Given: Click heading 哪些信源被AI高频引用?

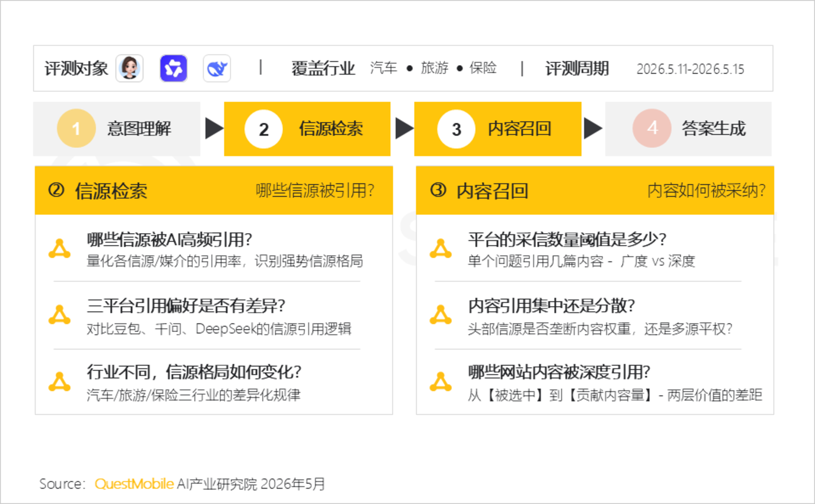Looking at the screenshot, I should (169, 239).
